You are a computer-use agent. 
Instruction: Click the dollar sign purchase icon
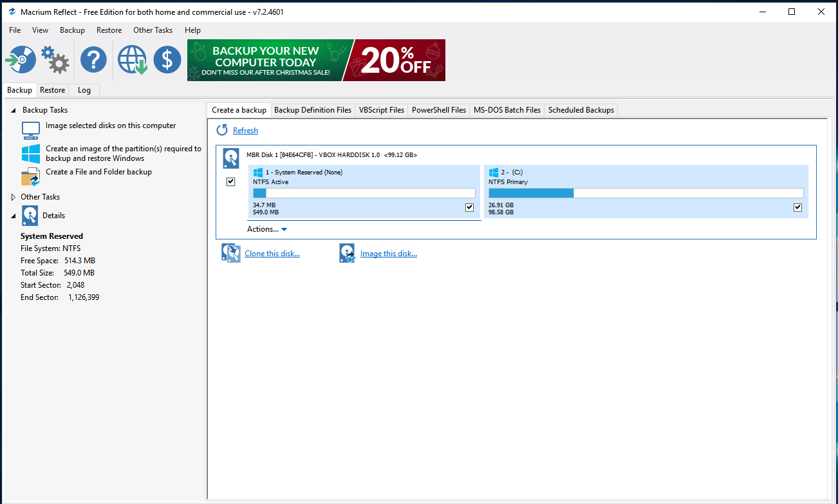167,60
